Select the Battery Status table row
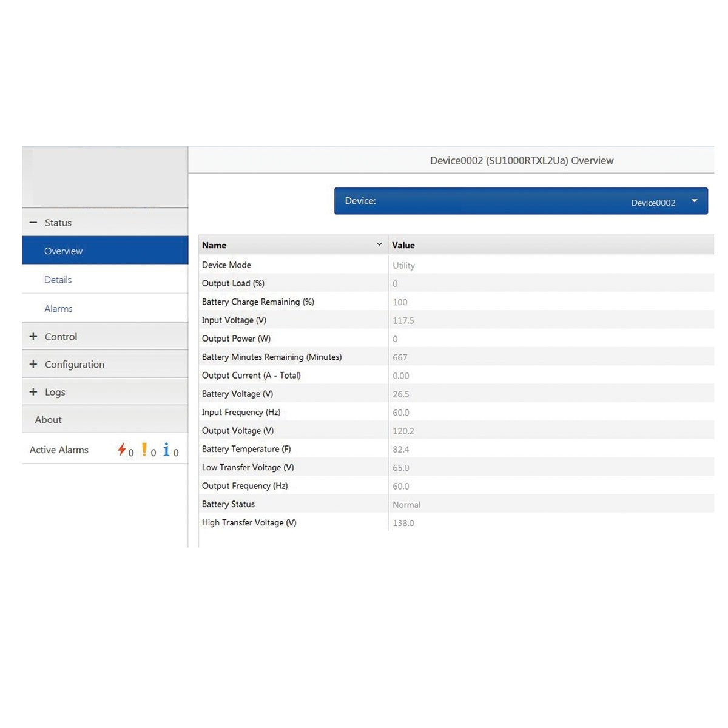Screen dimensions: 728x728 tap(364, 504)
